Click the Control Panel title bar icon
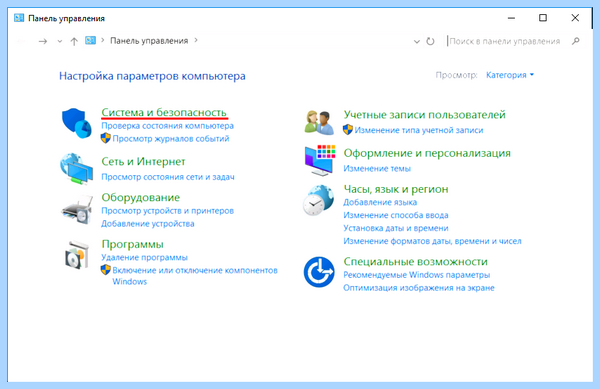Image resolution: width=600 pixels, height=389 pixels. [18, 18]
